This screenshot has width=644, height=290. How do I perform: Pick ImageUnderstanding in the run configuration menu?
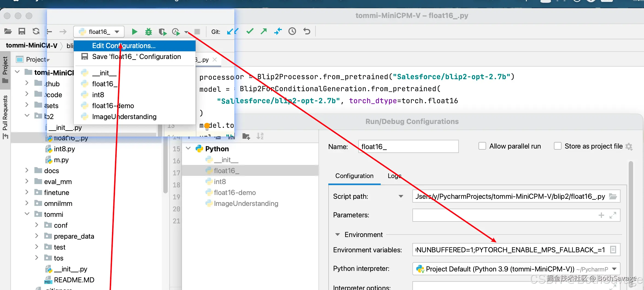[135, 117]
